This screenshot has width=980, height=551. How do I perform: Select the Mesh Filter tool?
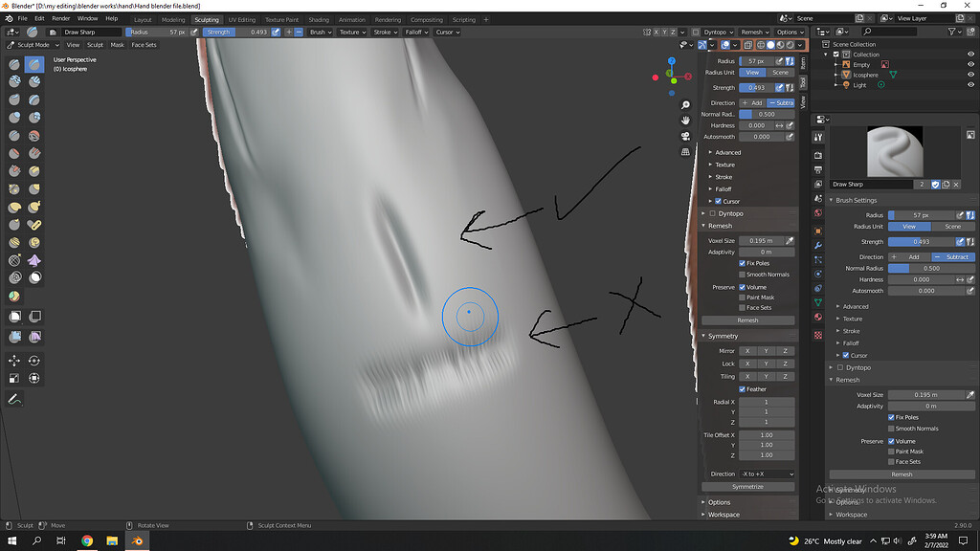point(14,337)
